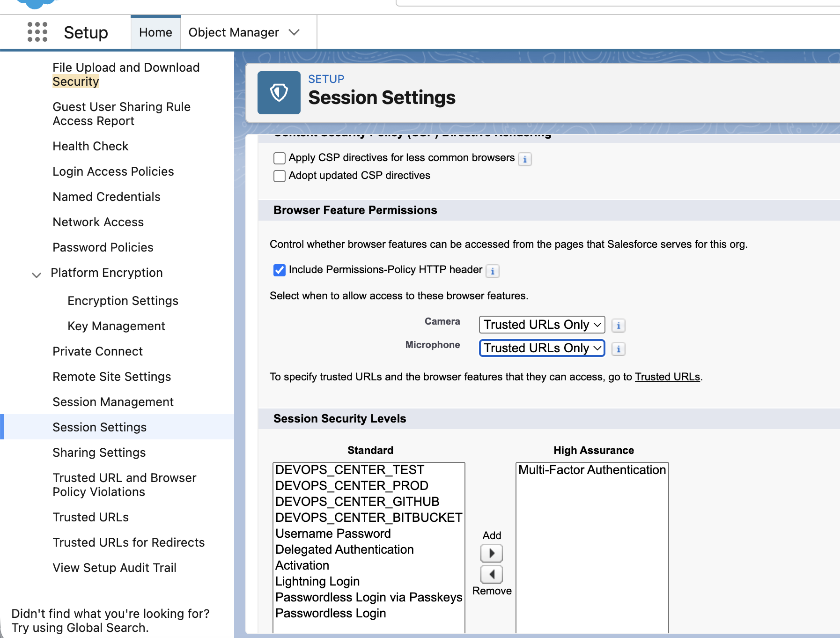Select Multi-Factor Authentication in High Assurance list
Viewport: 840px width, 638px height.
click(592, 470)
